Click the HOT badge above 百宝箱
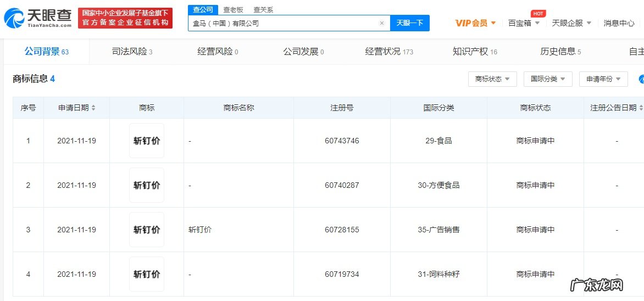Image resolution: width=644 pixels, height=301 pixels. point(538,14)
